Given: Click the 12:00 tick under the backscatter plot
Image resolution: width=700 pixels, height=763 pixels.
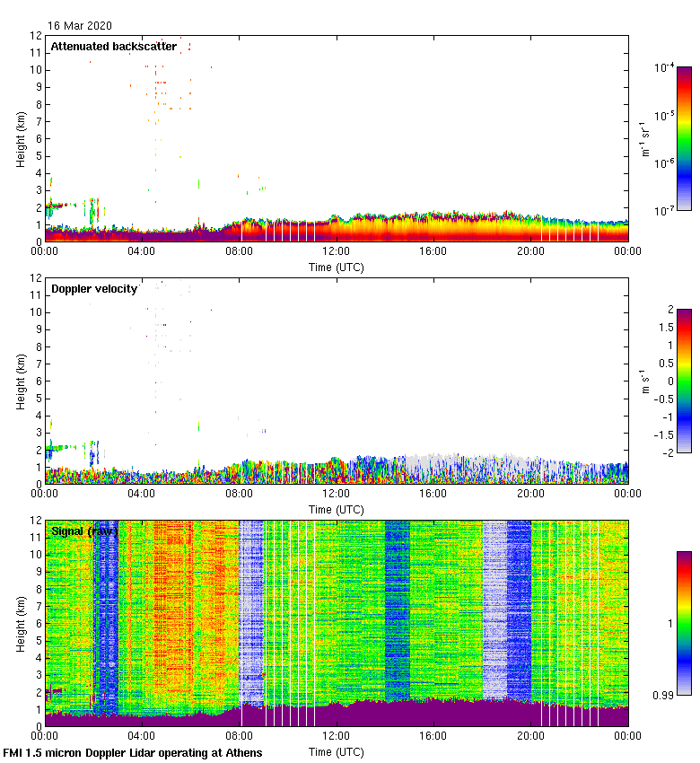Looking at the screenshot, I should tap(337, 253).
